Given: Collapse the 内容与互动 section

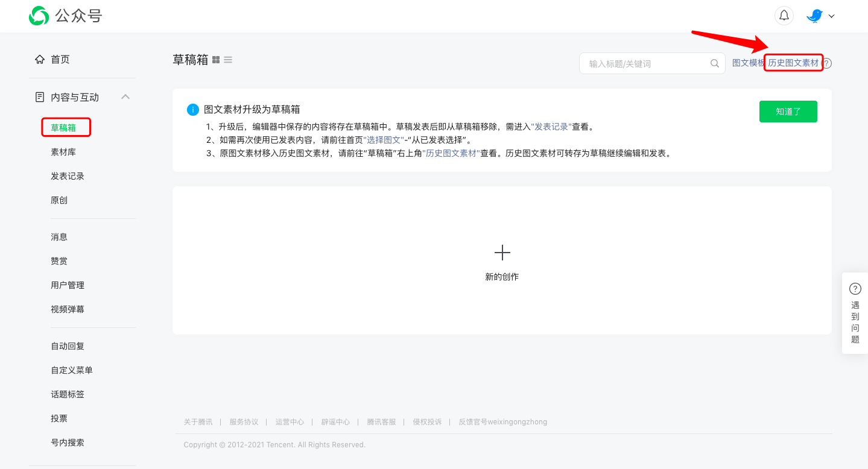Looking at the screenshot, I should tap(125, 96).
